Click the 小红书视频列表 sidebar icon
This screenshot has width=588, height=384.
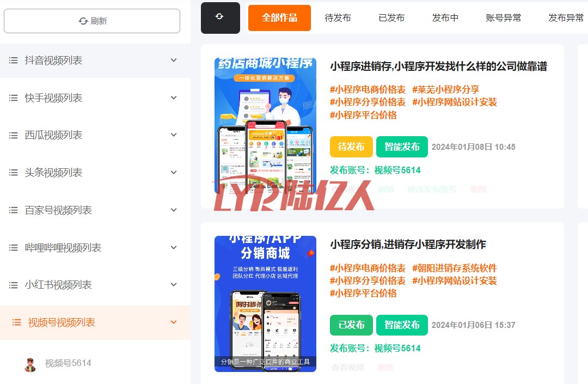14,284
